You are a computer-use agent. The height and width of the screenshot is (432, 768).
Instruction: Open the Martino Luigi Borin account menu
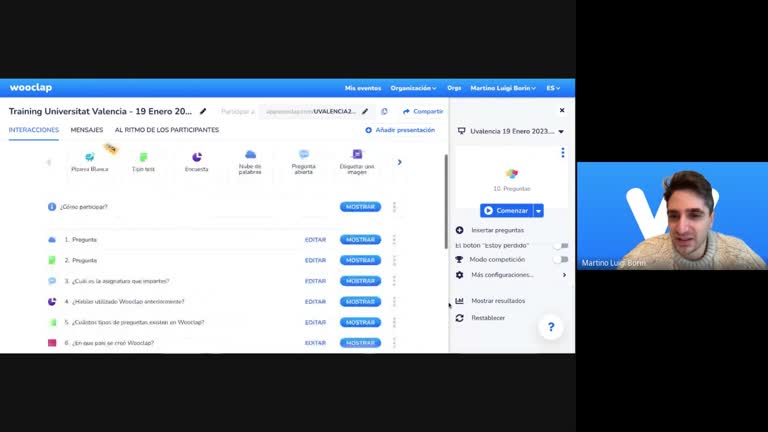503,88
